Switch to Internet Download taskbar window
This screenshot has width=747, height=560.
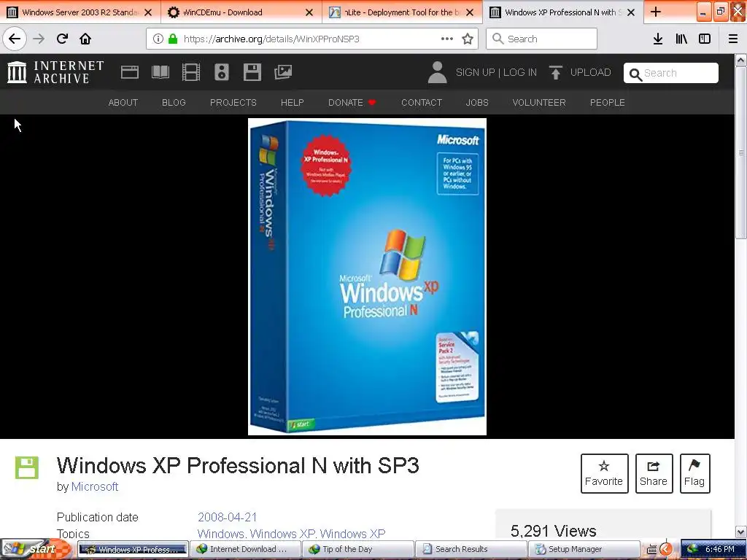point(245,549)
